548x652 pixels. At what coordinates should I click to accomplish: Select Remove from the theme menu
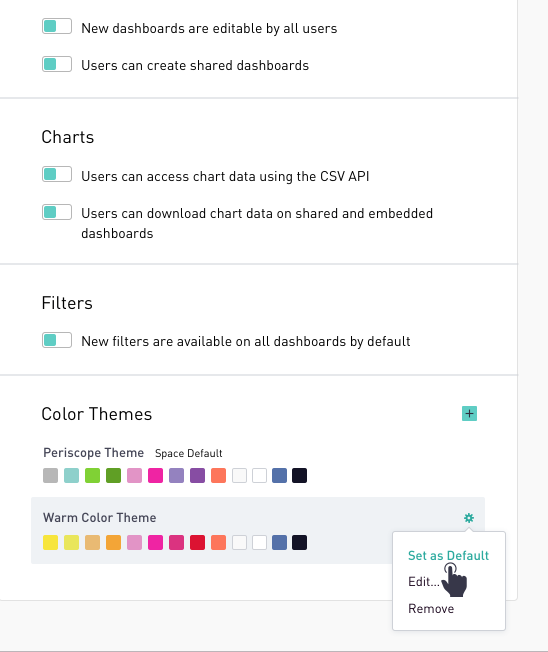[x=431, y=609]
